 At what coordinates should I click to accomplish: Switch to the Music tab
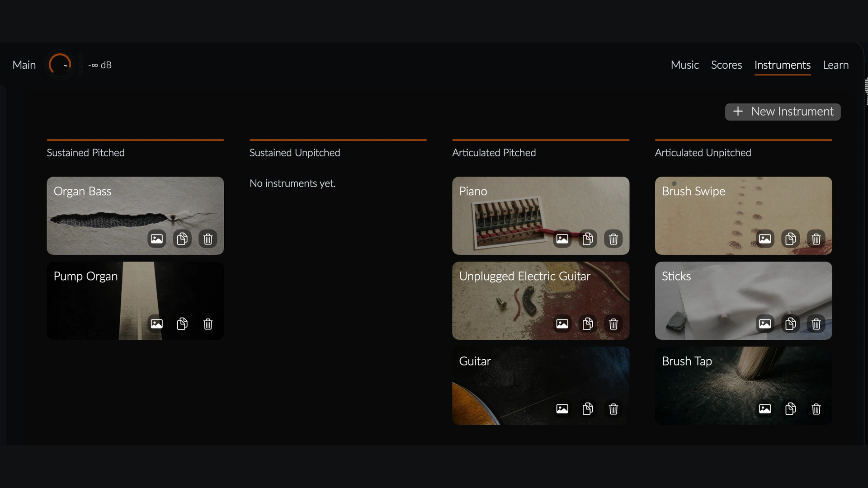684,65
